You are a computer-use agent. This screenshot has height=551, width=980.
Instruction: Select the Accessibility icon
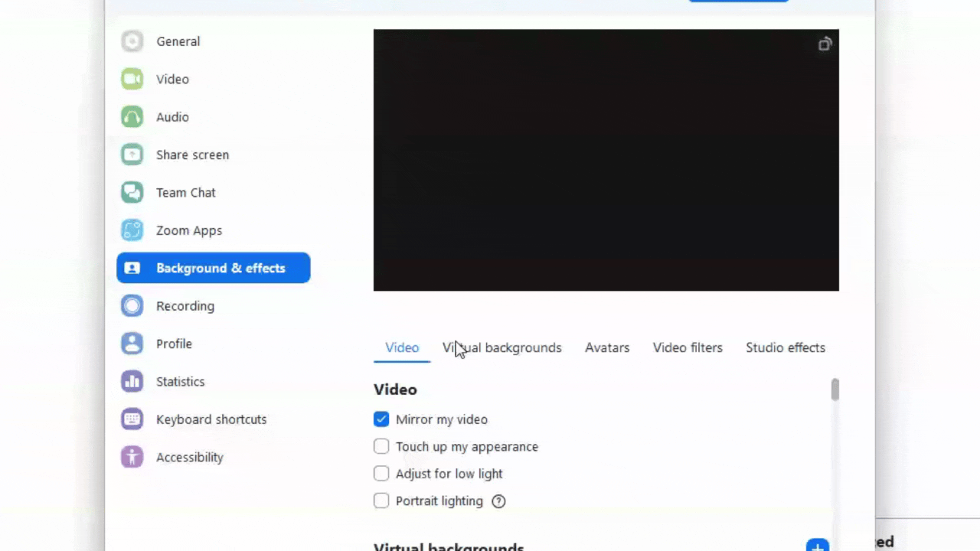pyautogui.click(x=132, y=457)
